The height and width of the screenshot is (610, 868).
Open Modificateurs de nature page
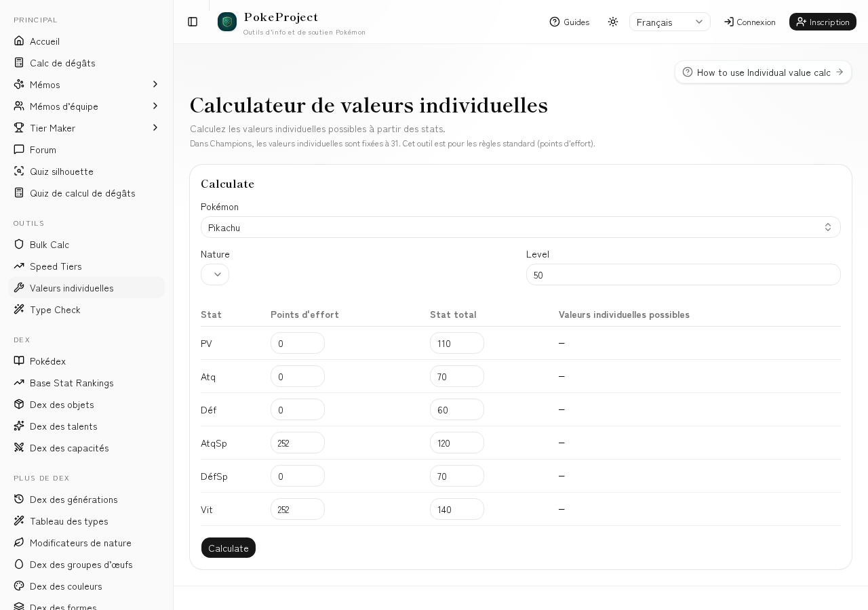coord(87,543)
